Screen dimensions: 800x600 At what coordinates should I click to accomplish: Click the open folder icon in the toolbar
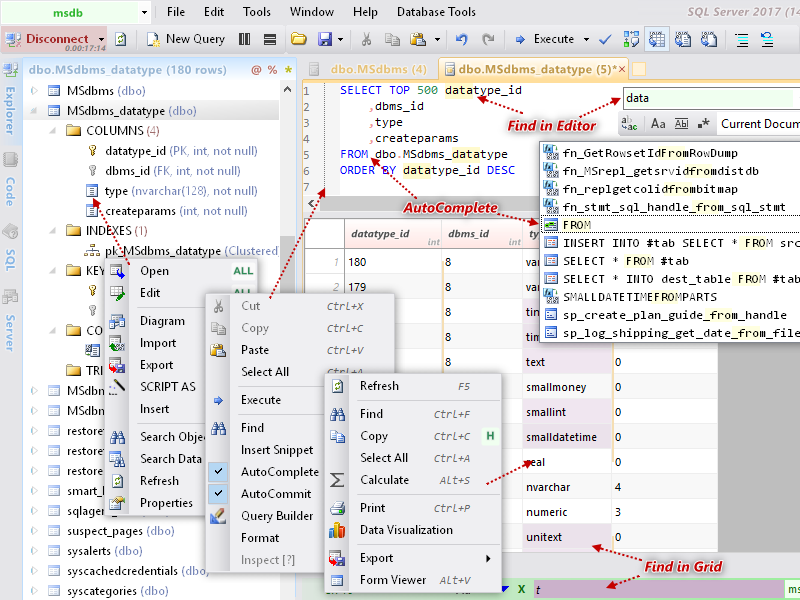(298, 40)
